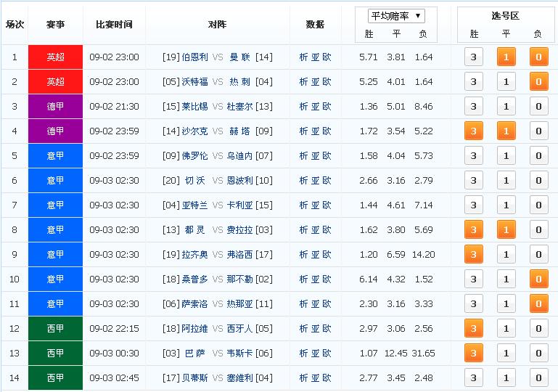The image size is (558, 392).
Task: Deselect loss 0 for 桑普多 vs 那不勒
Action: pos(539,279)
